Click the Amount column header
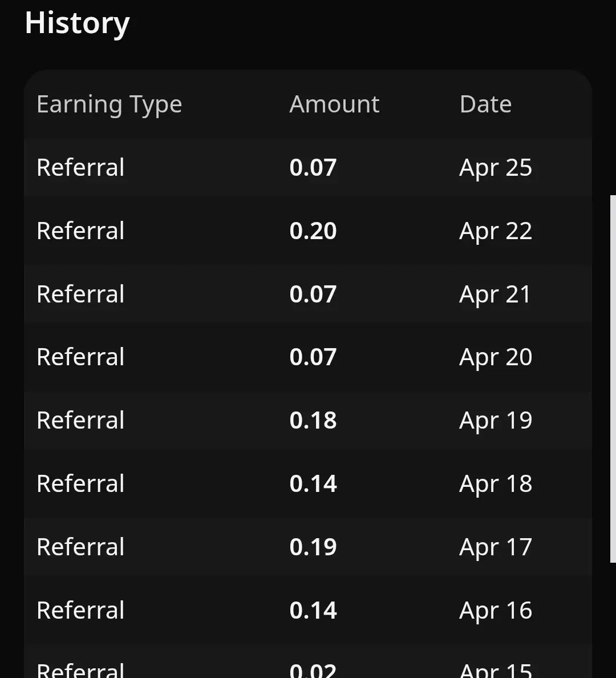This screenshot has width=616, height=678. 334,104
